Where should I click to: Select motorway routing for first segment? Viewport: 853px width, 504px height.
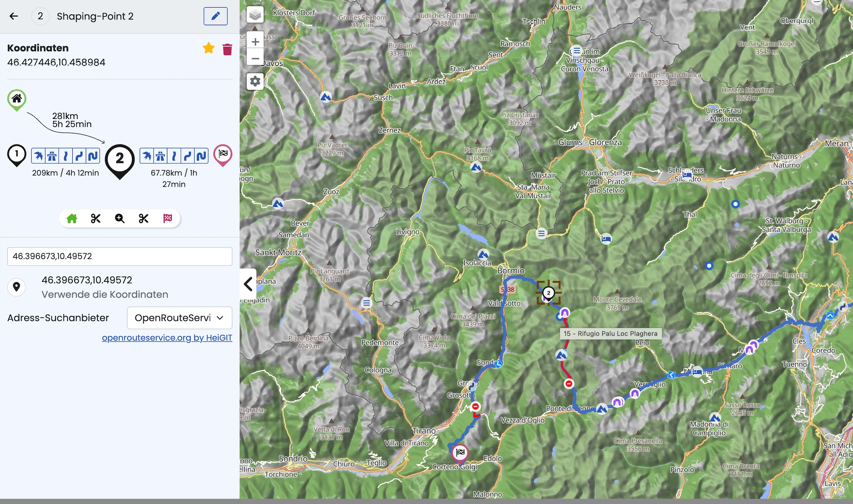[52, 156]
